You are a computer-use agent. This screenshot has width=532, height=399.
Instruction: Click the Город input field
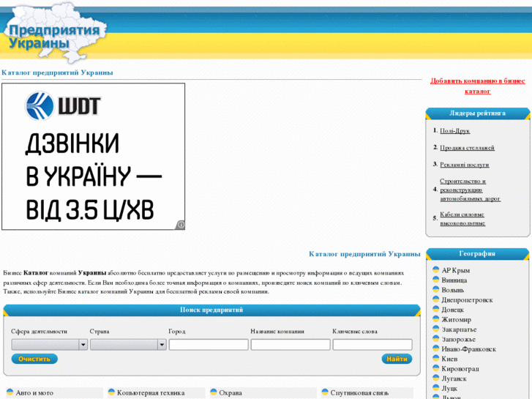tap(209, 345)
